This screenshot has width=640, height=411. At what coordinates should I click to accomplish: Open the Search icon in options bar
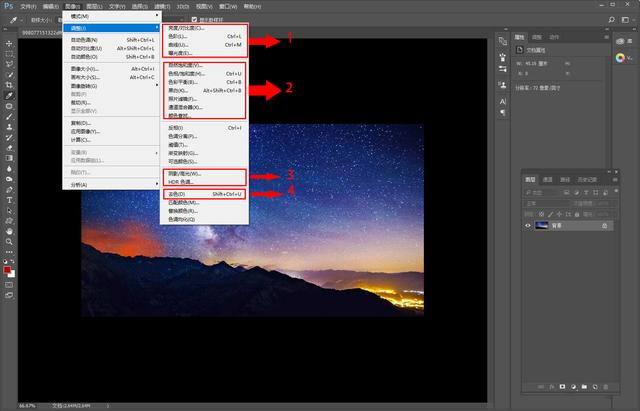611,20
